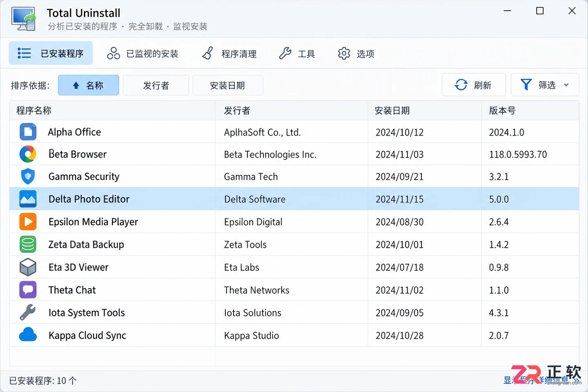This screenshot has width=588, height=392.
Task: Click publisher AplhaSoft Co., Ltd.
Action: tap(262, 132)
